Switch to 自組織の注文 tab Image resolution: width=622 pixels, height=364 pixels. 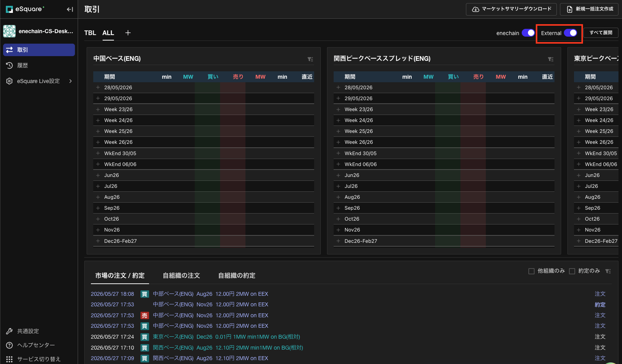pyautogui.click(x=181, y=276)
